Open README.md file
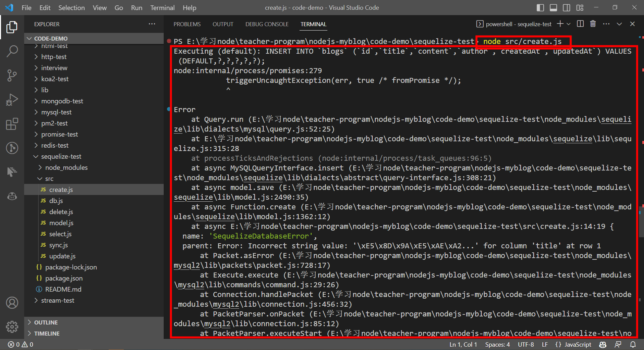Image resolution: width=644 pixels, height=350 pixels. [94, 289]
